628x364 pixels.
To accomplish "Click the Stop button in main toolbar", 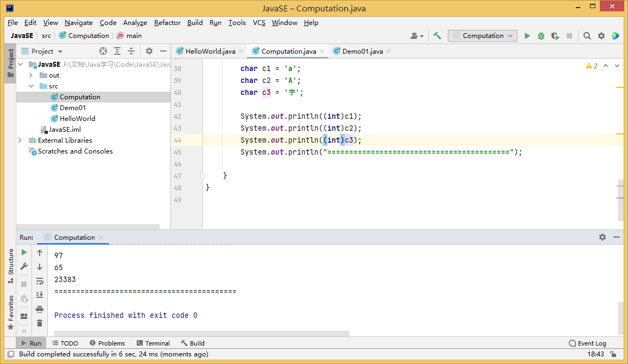I will click(569, 36).
